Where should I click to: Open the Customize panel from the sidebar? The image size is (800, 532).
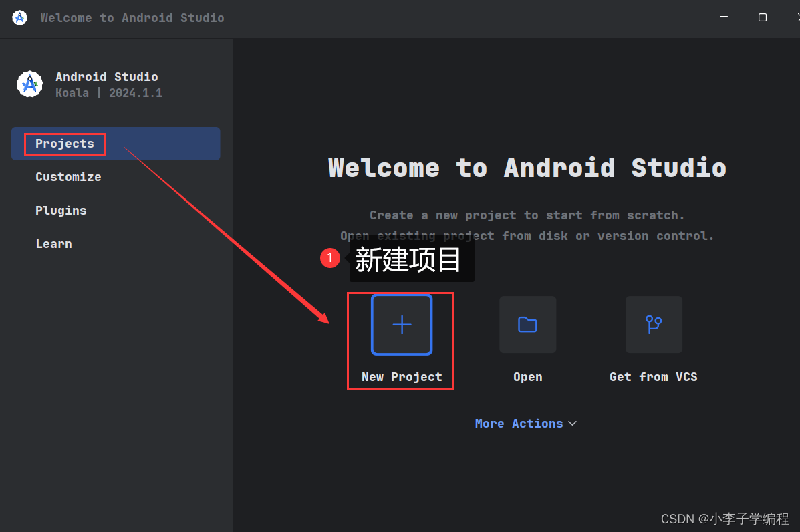[x=68, y=176]
